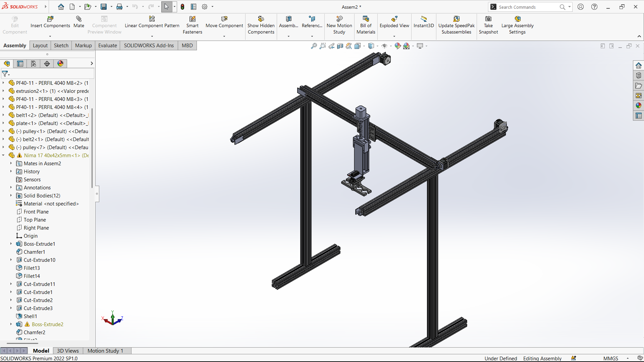Click the Zoom to Area icon
The height and width of the screenshot is (362, 644).
click(323, 46)
